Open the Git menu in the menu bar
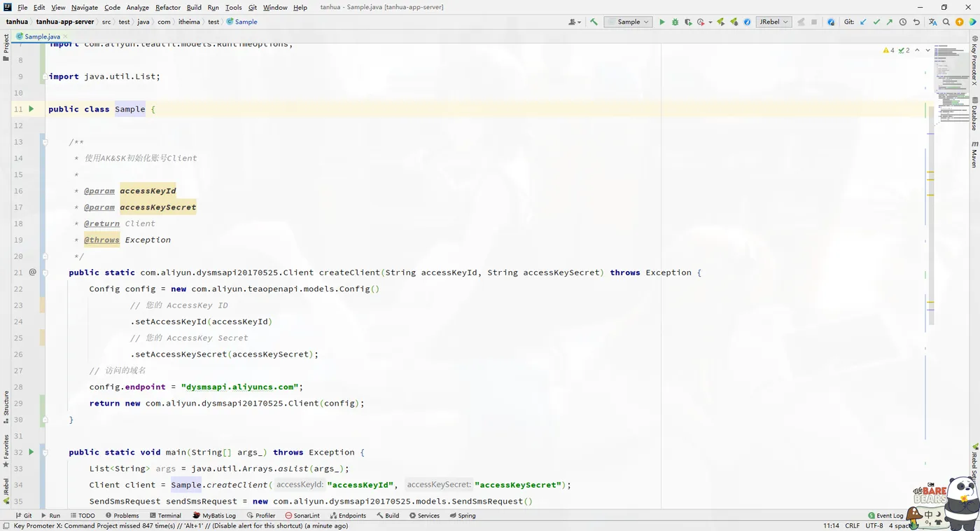Viewport: 980px width, 531px height. [253, 7]
